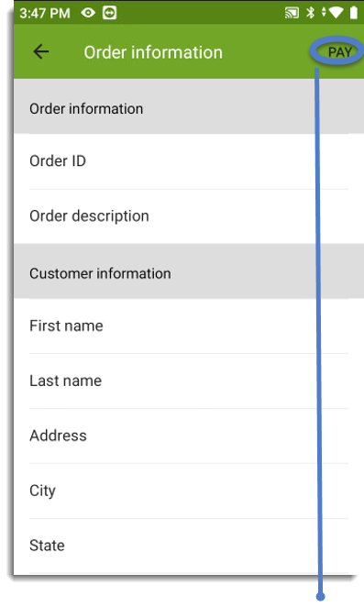Select the Address field
Viewport: 364px width, 607px height.
(x=189, y=436)
